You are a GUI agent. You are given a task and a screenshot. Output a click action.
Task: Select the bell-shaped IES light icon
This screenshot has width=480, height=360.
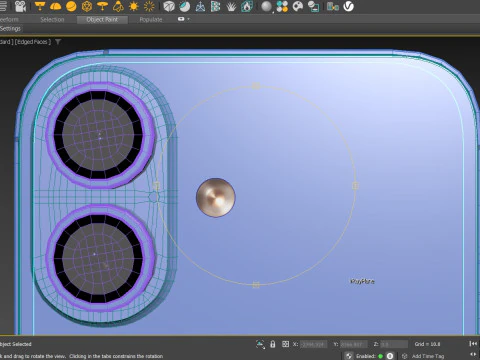pyautogui.click(x=118, y=6)
